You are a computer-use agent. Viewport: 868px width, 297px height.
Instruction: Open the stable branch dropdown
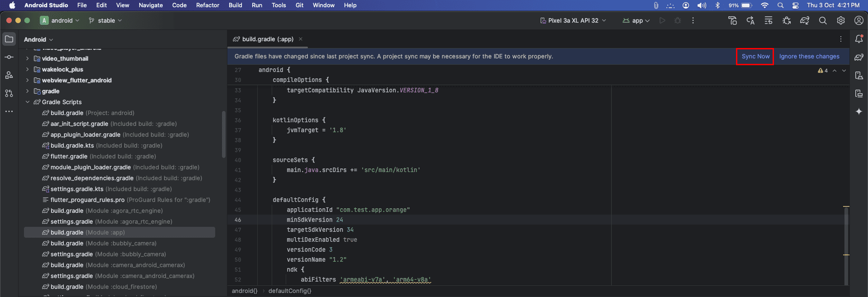pyautogui.click(x=106, y=21)
